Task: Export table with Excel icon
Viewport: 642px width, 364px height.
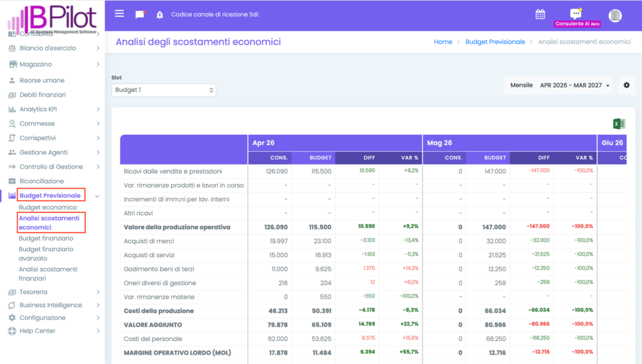Action: (x=619, y=123)
